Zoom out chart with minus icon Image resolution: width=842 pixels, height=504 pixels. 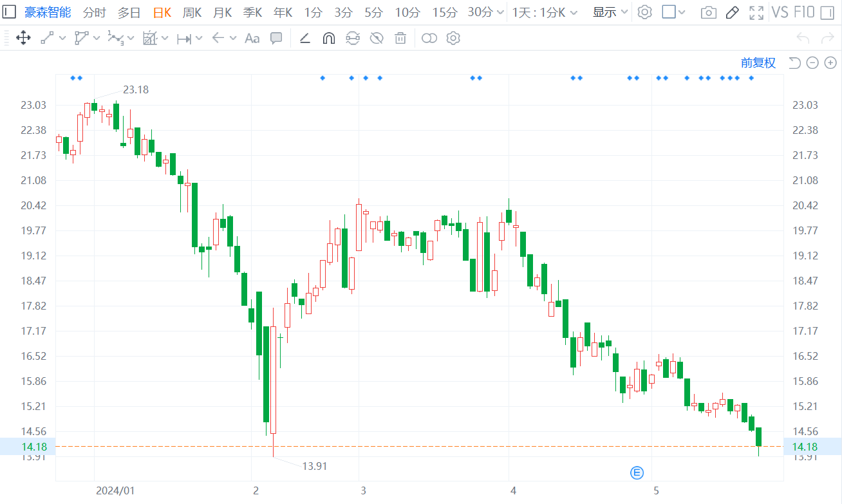point(812,62)
